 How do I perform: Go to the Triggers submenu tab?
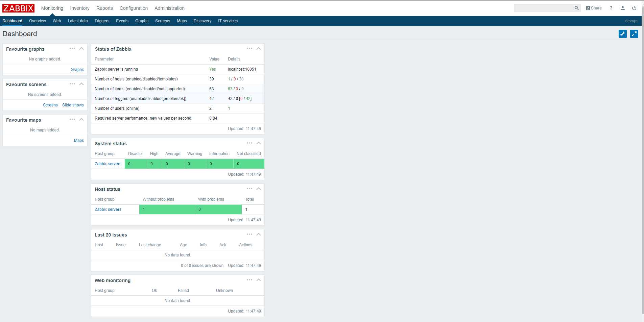click(102, 21)
